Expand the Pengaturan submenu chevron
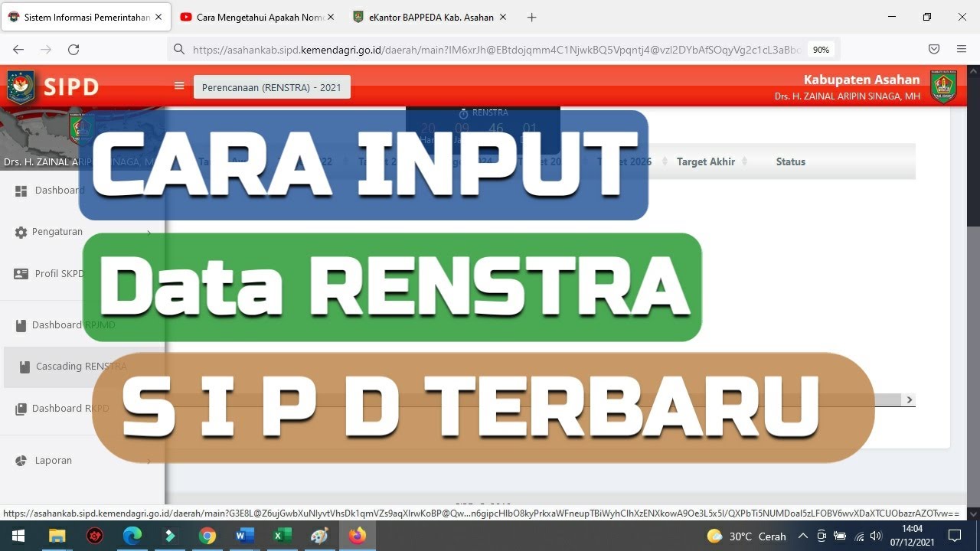This screenshot has width=980, height=551. click(149, 233)
